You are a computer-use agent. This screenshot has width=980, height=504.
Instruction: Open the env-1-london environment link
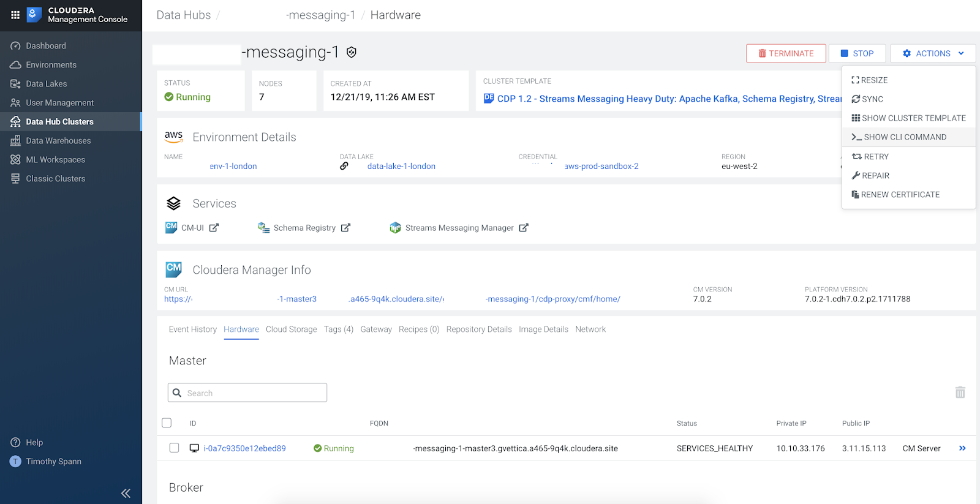tap(233, 167)
